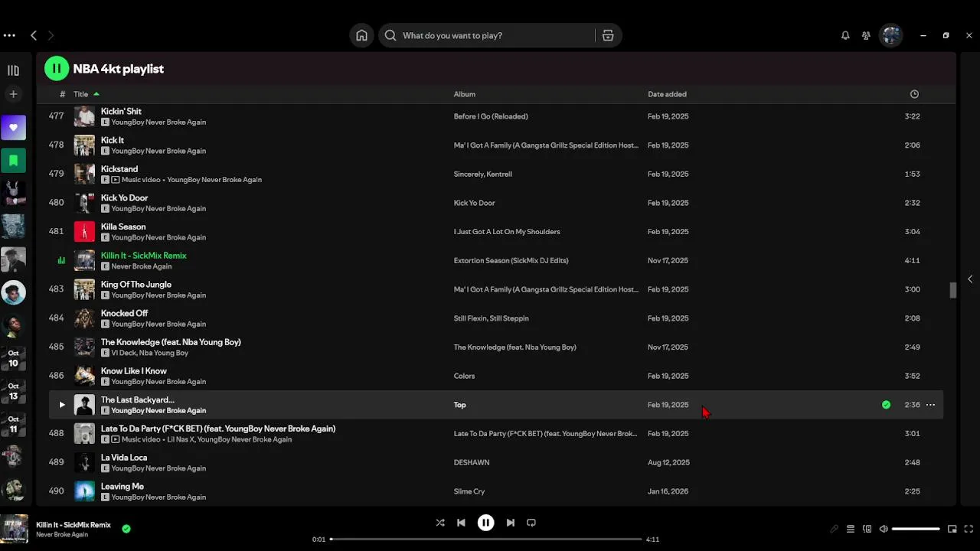
Task: Toggle repeat mode
Action: pyautogui.click(x=531, y=523)
